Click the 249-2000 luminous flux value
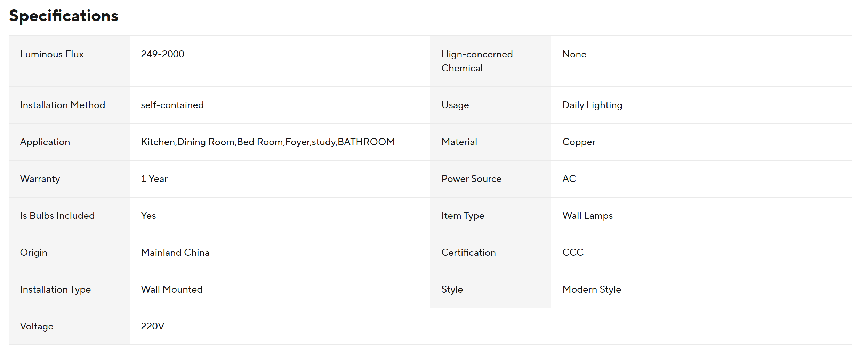Image resolution: width=868 pixels, height=350 pixels. [162, 54]
